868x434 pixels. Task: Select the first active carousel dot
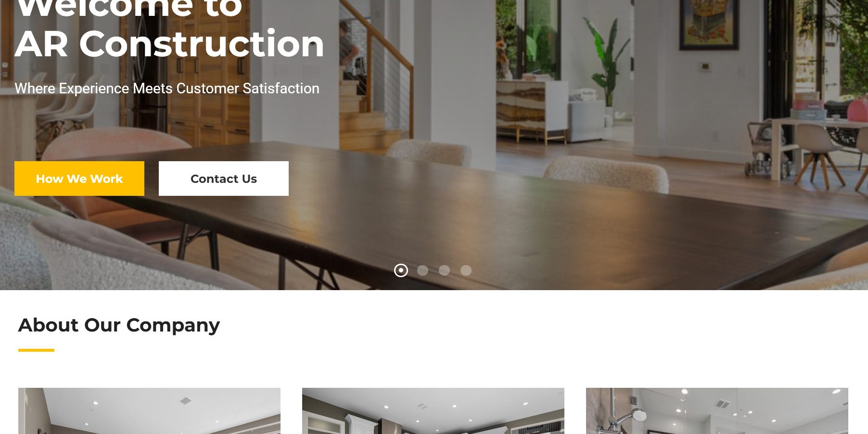coord(401,270)
